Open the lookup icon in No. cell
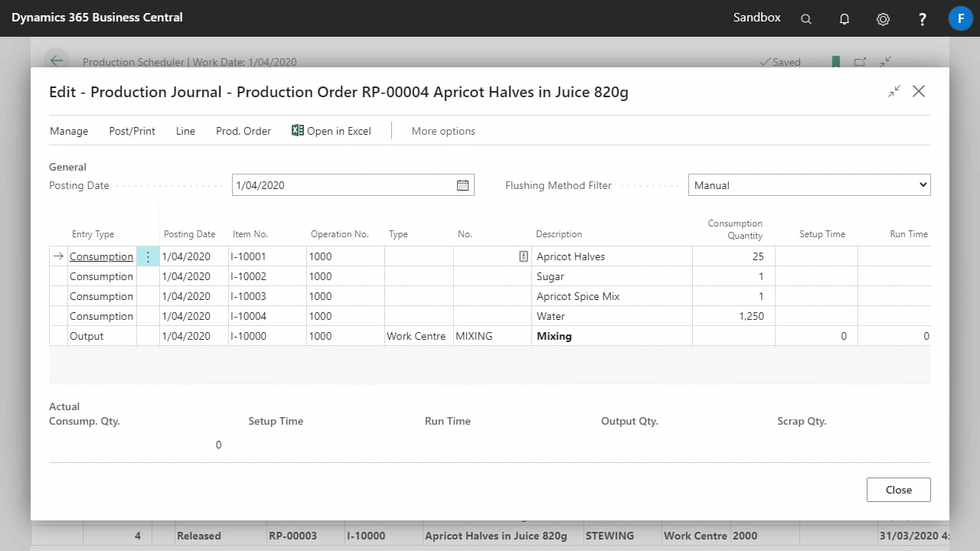 point(524,256)
